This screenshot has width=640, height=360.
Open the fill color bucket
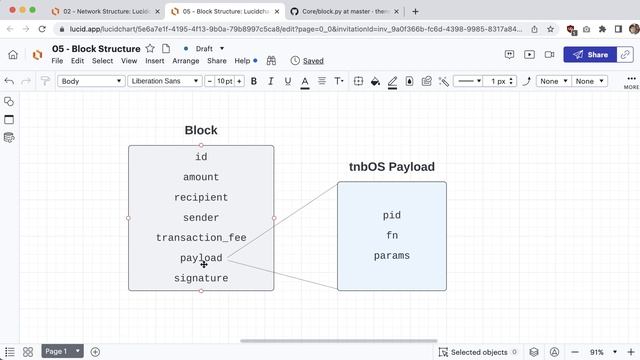coord(375,82)
